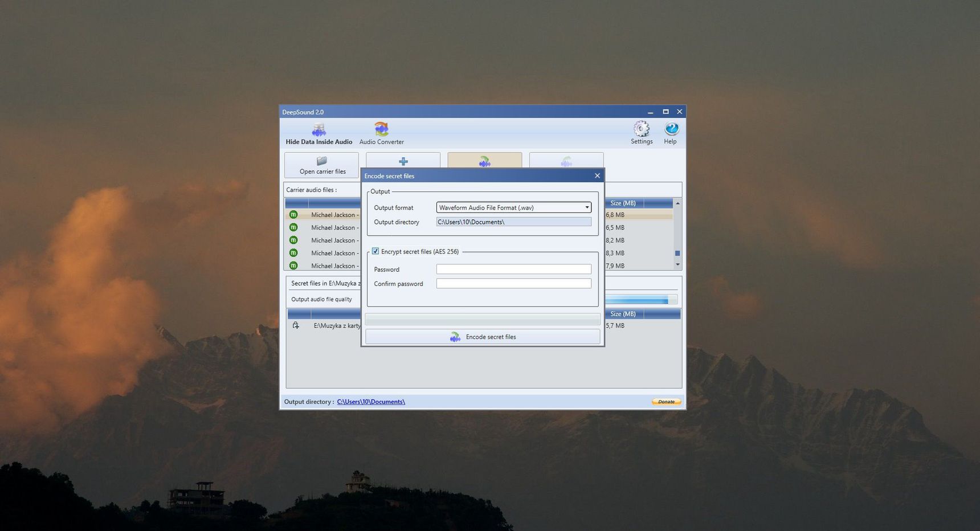Click green icon of the 7,9 MB row
This screenshot has width=980, height=531.
(293, 265)
